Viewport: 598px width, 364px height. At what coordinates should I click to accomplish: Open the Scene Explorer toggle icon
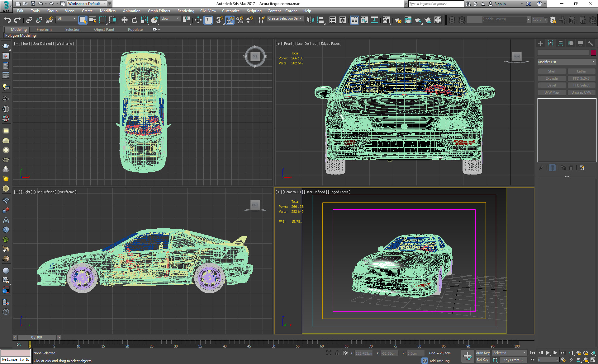(x=333, y=20)
